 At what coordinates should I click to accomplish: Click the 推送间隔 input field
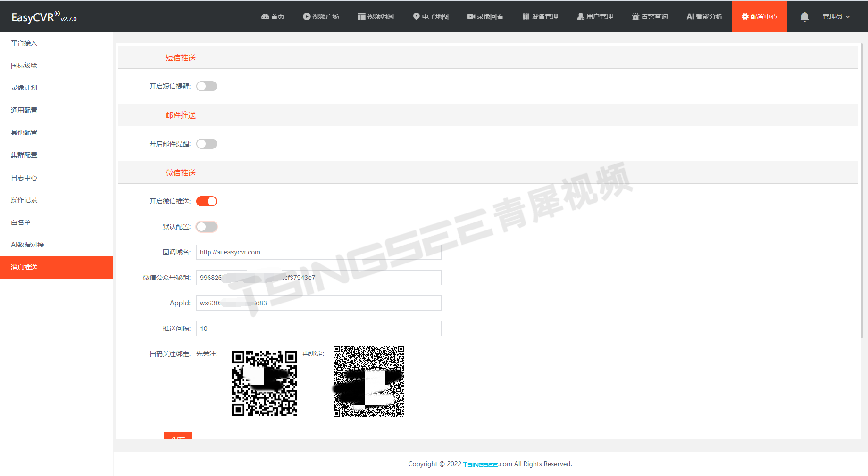click(x=319, y=328)
